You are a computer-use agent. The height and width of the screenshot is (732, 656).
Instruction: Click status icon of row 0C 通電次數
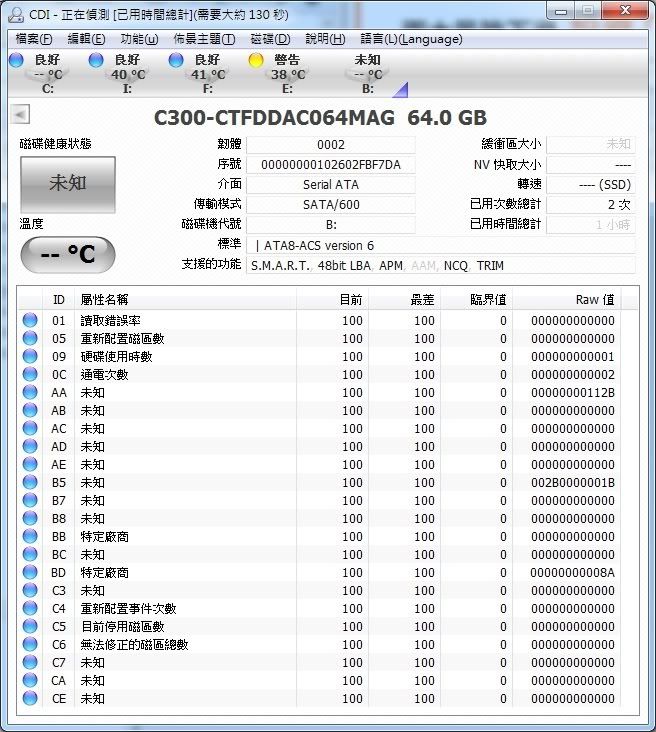[x=30, y=374]
